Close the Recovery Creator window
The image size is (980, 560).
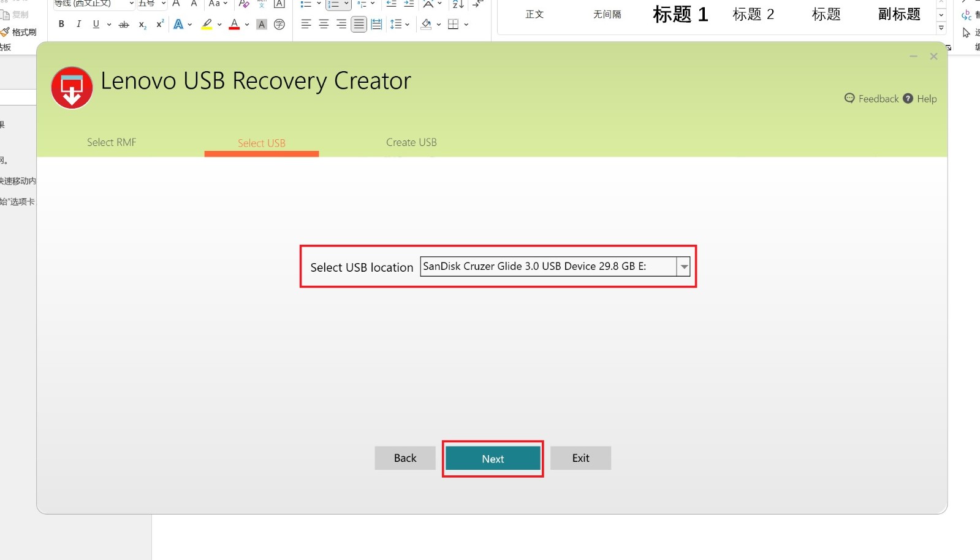click(933, 56)
